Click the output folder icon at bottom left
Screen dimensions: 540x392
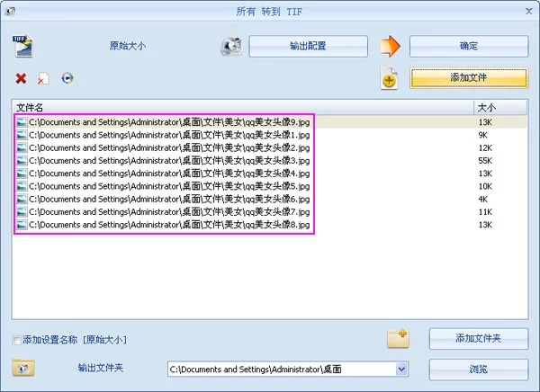point(23,367)
